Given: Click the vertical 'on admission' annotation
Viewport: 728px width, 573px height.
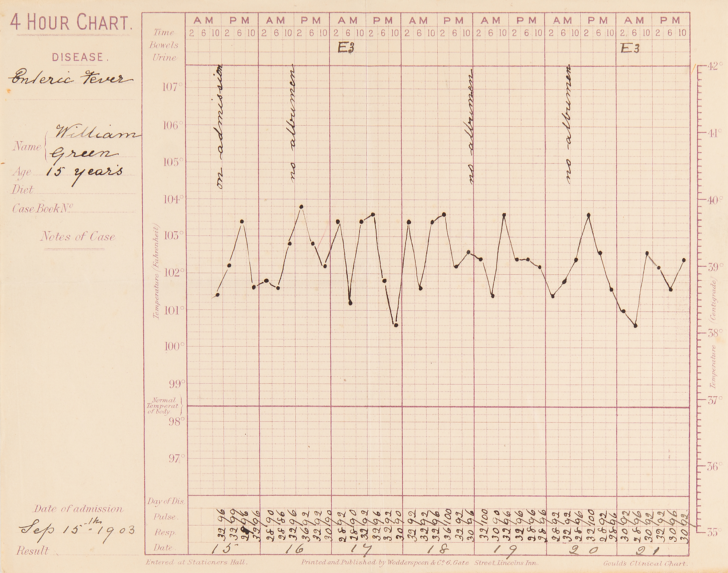Looking at the screenshot, I should [x=219, y=126].
